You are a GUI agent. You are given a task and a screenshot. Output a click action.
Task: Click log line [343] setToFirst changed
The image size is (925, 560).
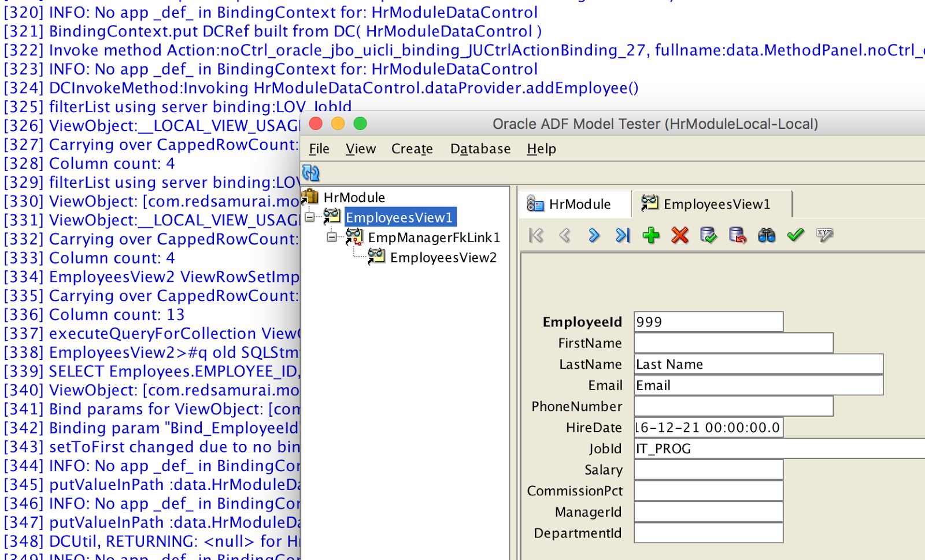[x=152, y=447]
